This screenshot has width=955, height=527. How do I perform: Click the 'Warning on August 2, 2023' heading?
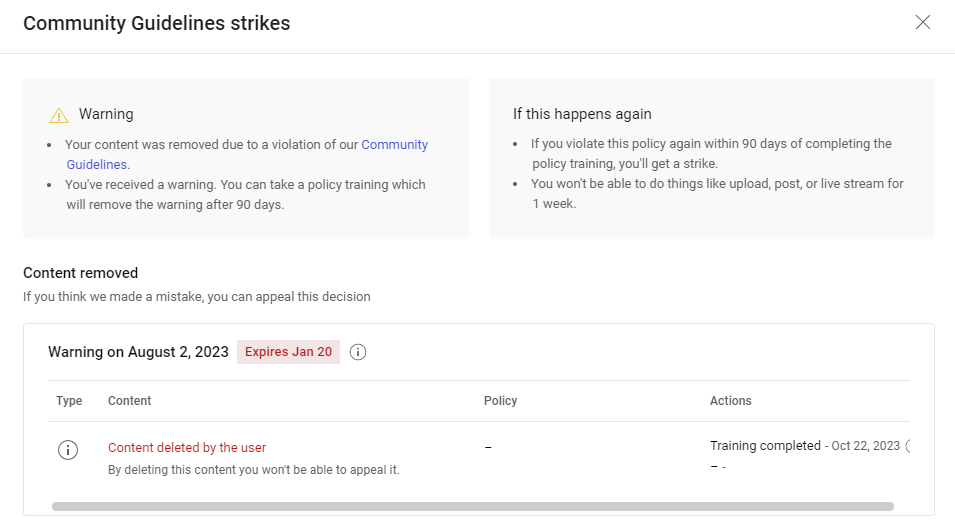click(x=138, y=352)
